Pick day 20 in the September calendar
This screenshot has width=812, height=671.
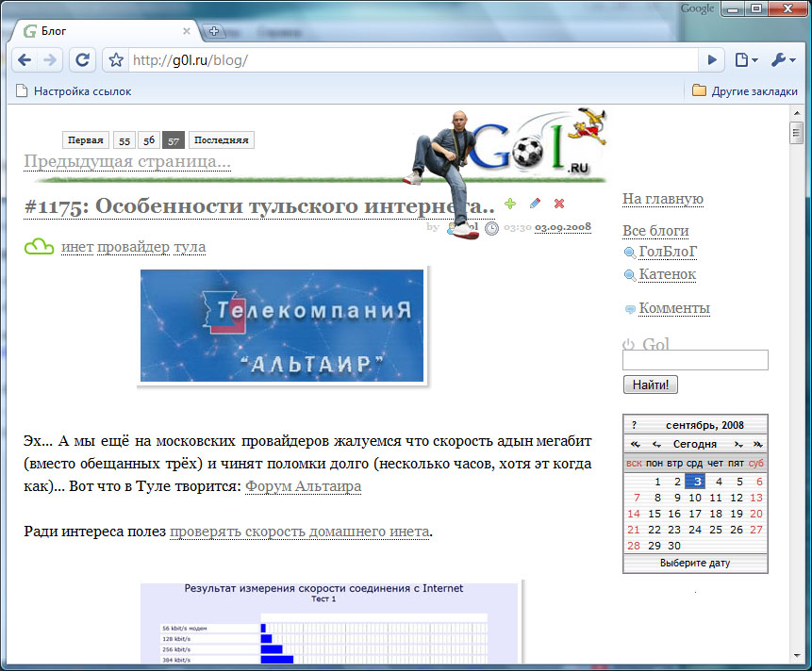756,514
